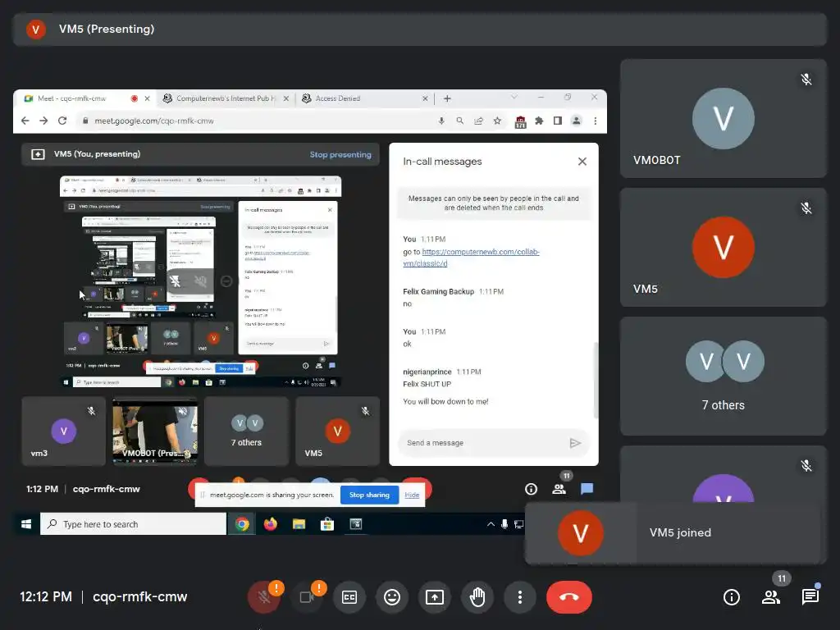Open the computernewb.com collab-vm link
This screenshot has height=630, width=840.
coord(471,258)
